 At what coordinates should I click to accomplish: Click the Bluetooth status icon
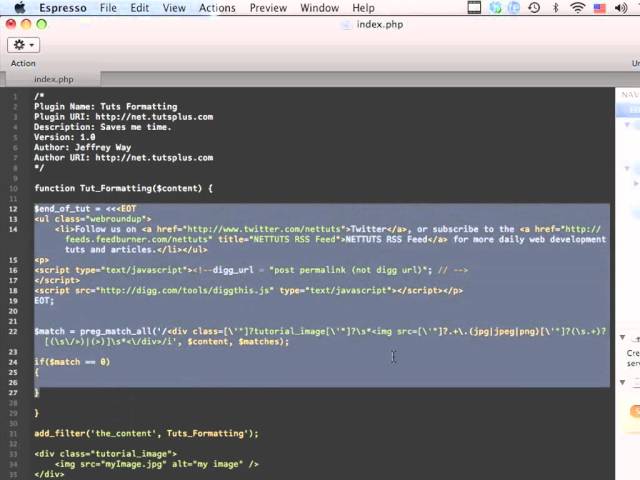555,7
